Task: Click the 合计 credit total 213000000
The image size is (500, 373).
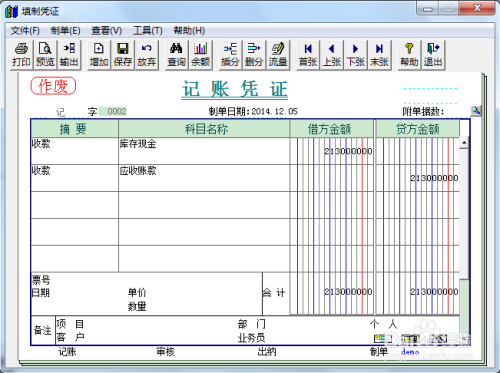Action: [434, 292]
